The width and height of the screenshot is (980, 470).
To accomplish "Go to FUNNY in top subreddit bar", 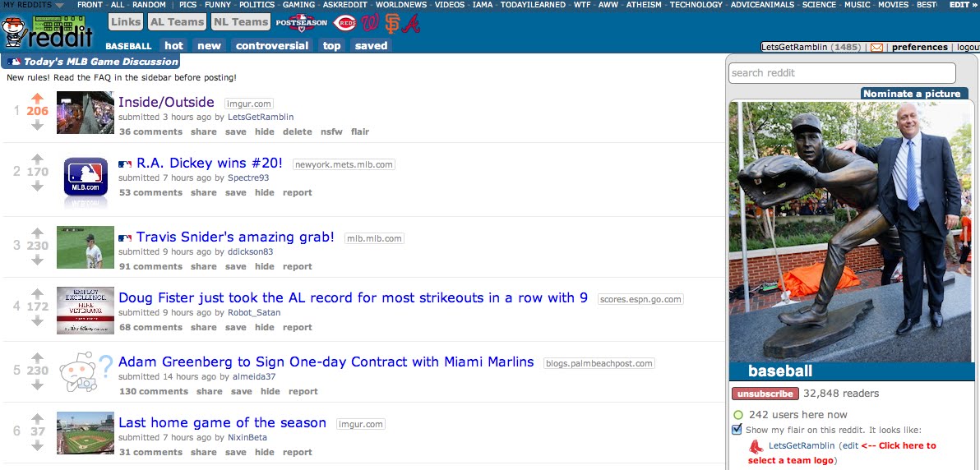I will pyautogui.click(x=217, y=4).
